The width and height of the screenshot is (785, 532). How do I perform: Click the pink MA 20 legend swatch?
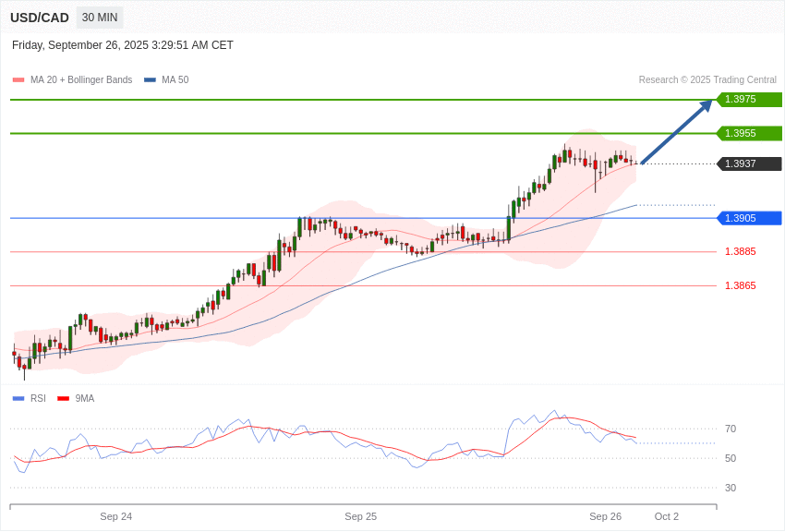[x=18, y=80]
